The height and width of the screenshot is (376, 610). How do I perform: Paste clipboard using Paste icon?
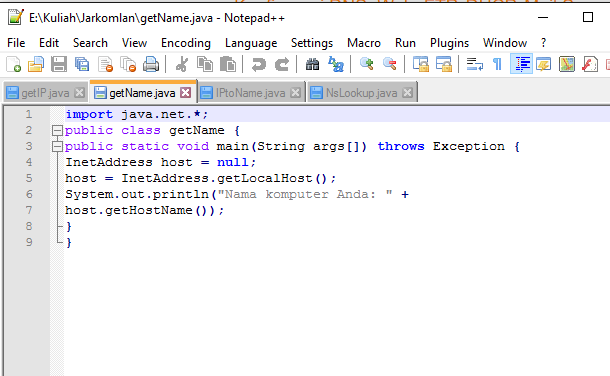tap(228, 64)
